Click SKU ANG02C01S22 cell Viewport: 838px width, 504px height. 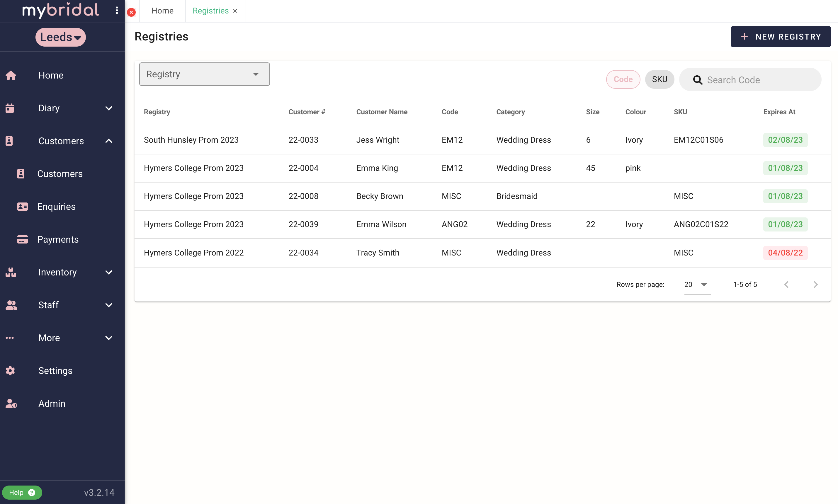[701, 224]
